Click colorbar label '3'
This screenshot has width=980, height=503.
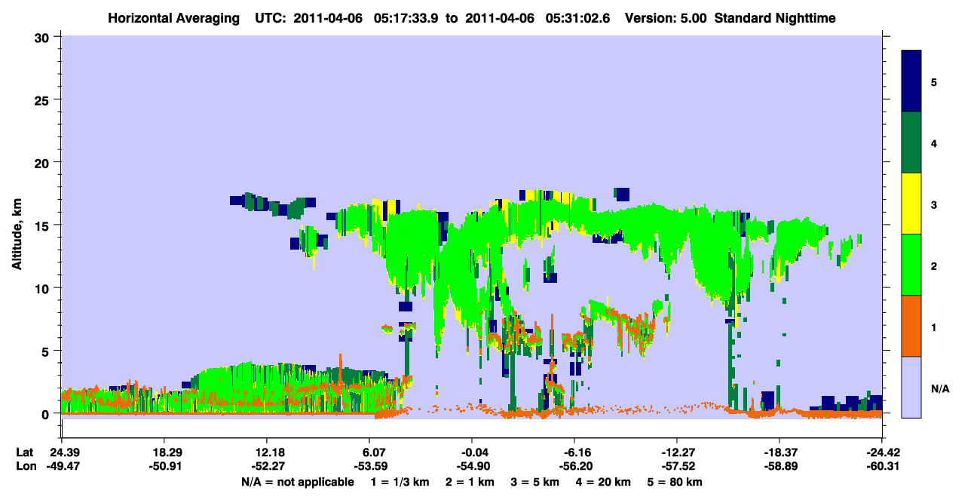tap(934, 204)
